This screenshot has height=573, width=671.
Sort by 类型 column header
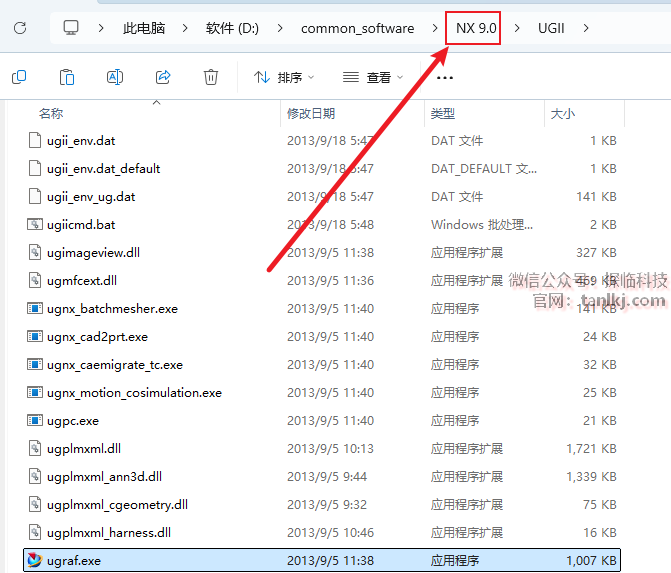click(x=443, y=113)
